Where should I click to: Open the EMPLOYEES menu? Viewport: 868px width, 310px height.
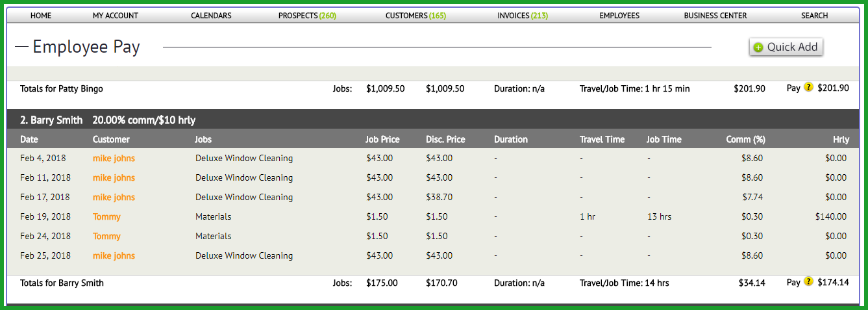click(619, 16)
